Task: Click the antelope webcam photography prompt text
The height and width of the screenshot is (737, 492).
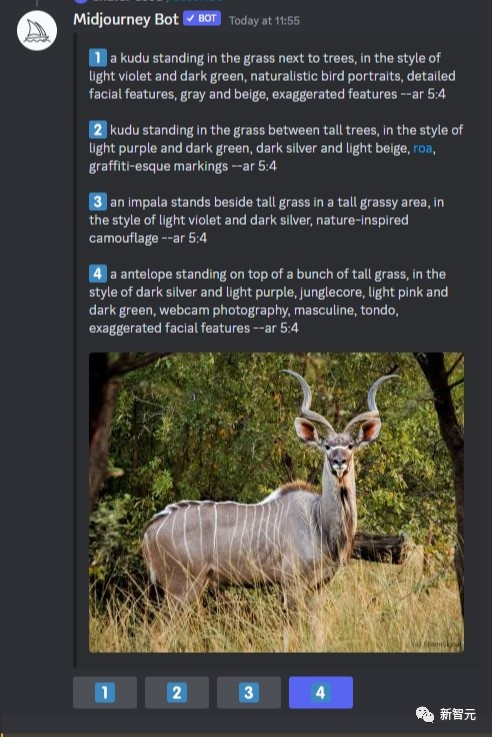Action: (x=268, y=301)
